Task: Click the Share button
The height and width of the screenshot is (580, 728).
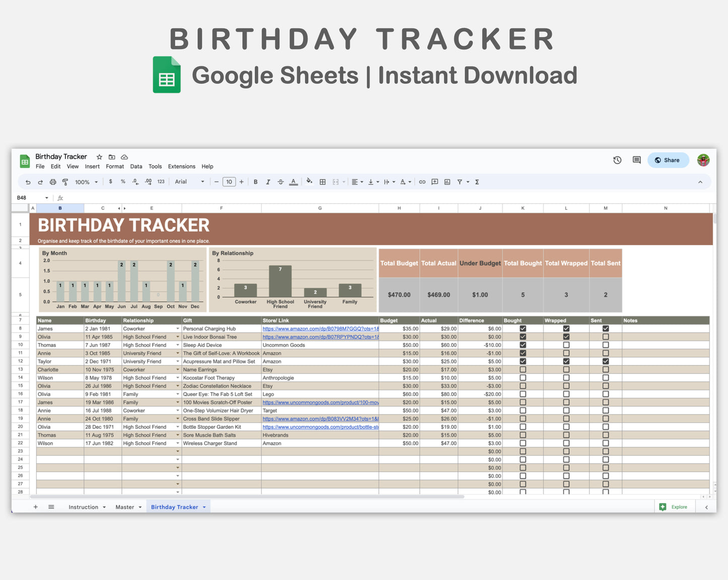Action: [x=668, y=160]
